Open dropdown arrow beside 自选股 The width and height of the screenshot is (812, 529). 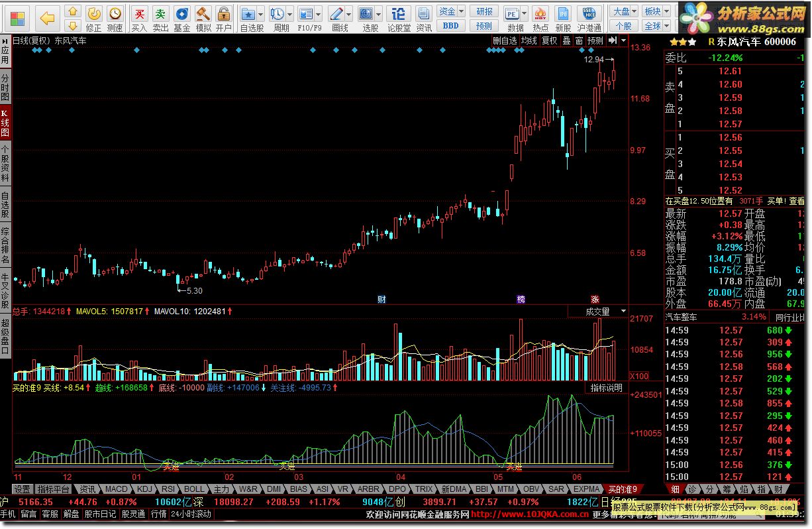pyautogui.click(x=262, y=14)
